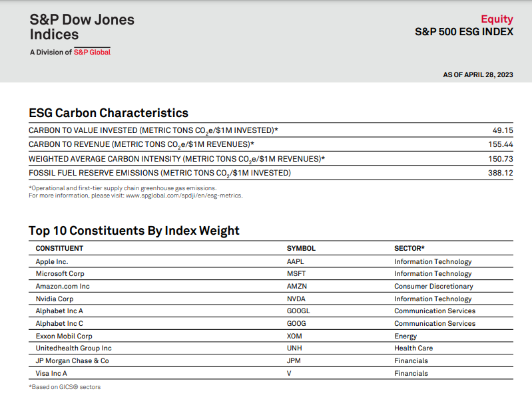Click Weighted Average Carbon Intensity row label

pos(176,159)
